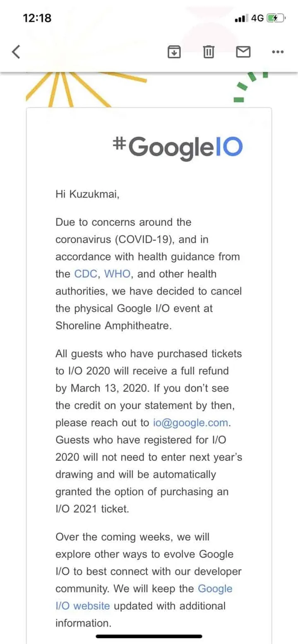Viewport: 298px width, 644px height.
Task: Mark email as unread via envelope icon
Action: point(243,52)
